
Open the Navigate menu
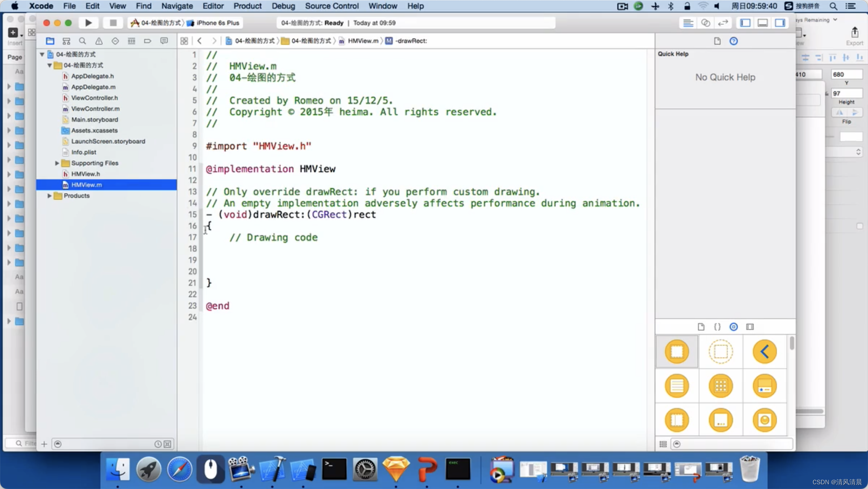tap(177, 6)
